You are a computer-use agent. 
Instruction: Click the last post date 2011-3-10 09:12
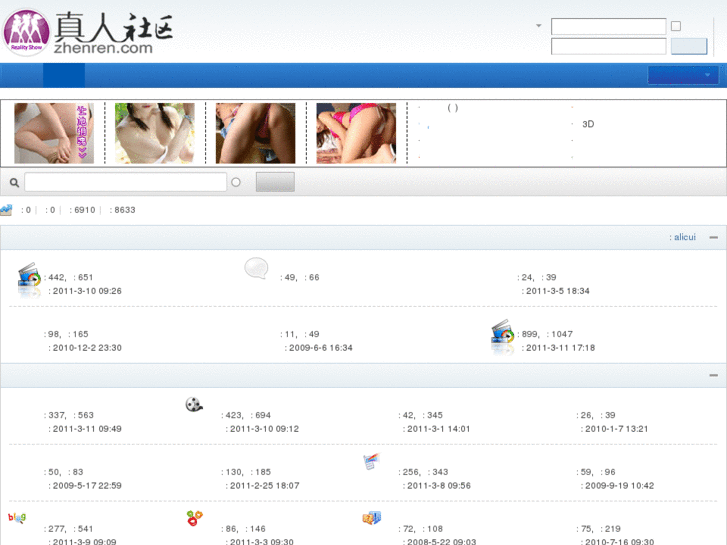(264, 429)
